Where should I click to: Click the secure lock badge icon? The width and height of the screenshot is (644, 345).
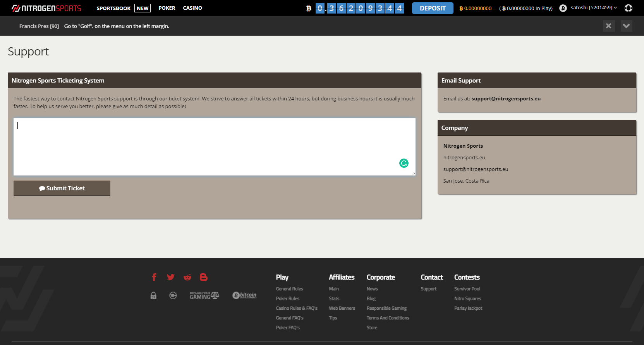click(153, 295)
